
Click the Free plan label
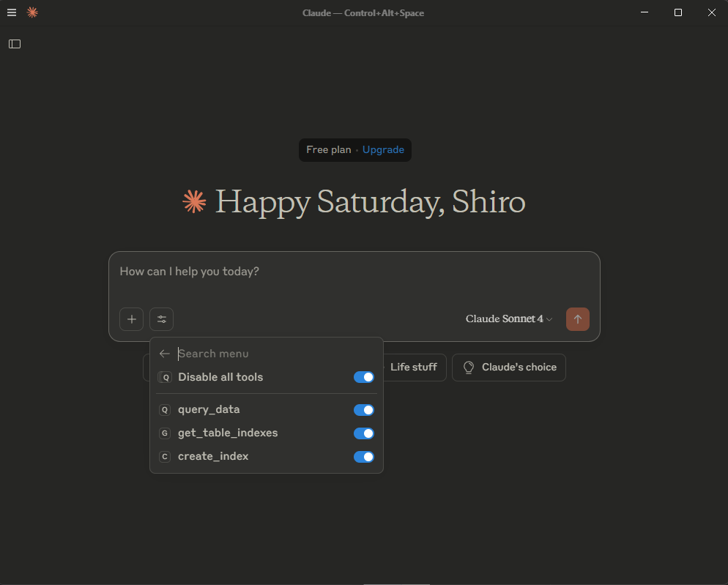[329, 149]
